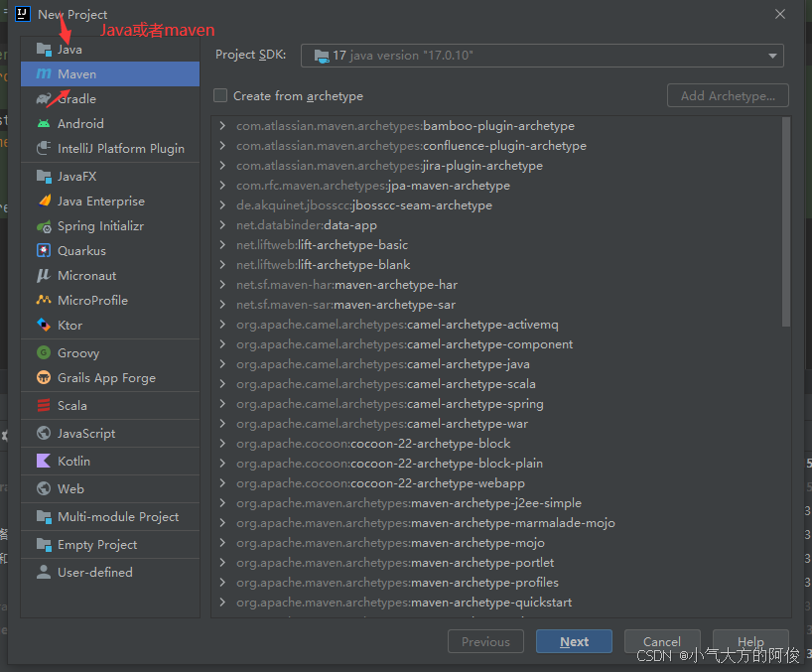Expand maven-archetype-quickstart node
Viewport: 812px width, 672px height.
point(222,603)
